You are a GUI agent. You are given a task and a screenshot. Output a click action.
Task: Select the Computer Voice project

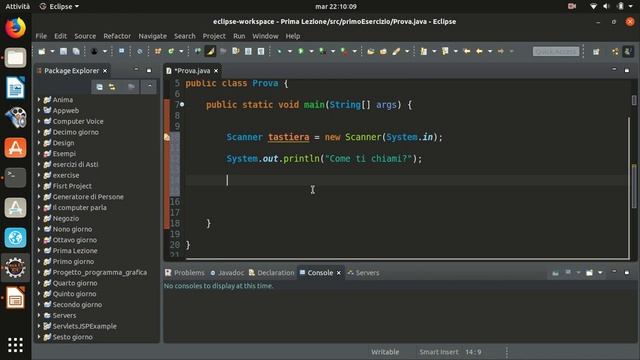78,121
